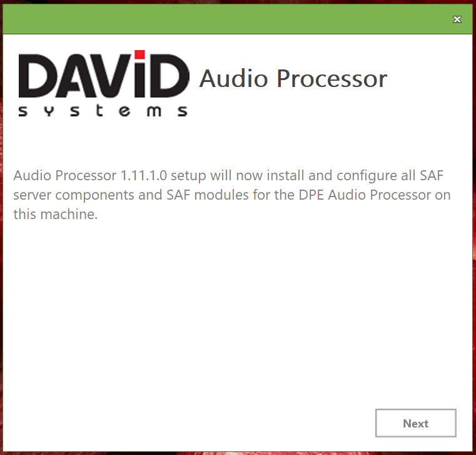Click the DAVID systems logo

103,84
